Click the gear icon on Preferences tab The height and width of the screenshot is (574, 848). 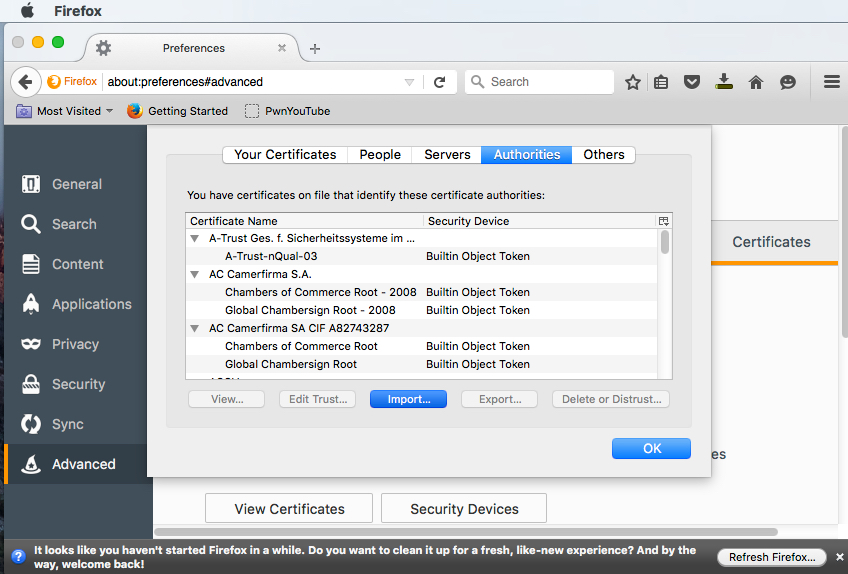pos(103,48)
